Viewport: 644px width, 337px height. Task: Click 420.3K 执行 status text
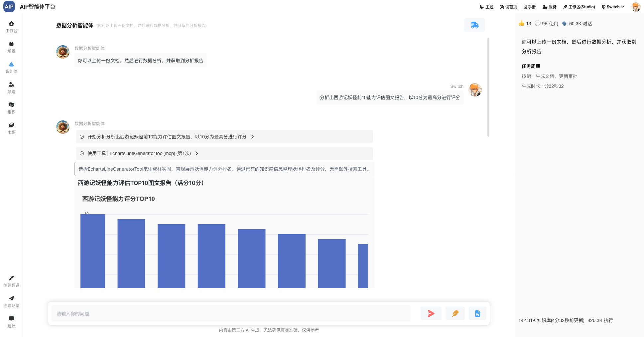coord(600,320)
